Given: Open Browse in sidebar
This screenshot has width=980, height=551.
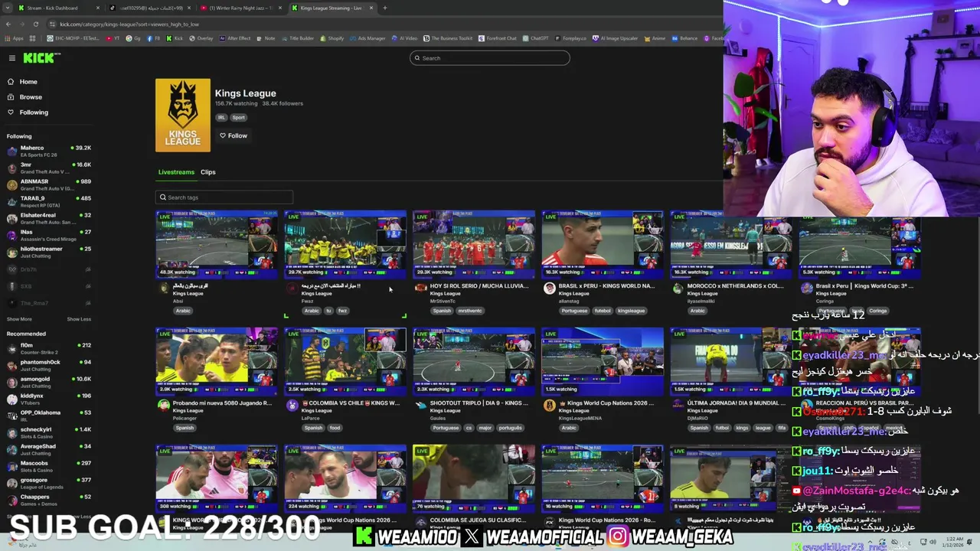Looking at the screenshot, I should [31, 97].
